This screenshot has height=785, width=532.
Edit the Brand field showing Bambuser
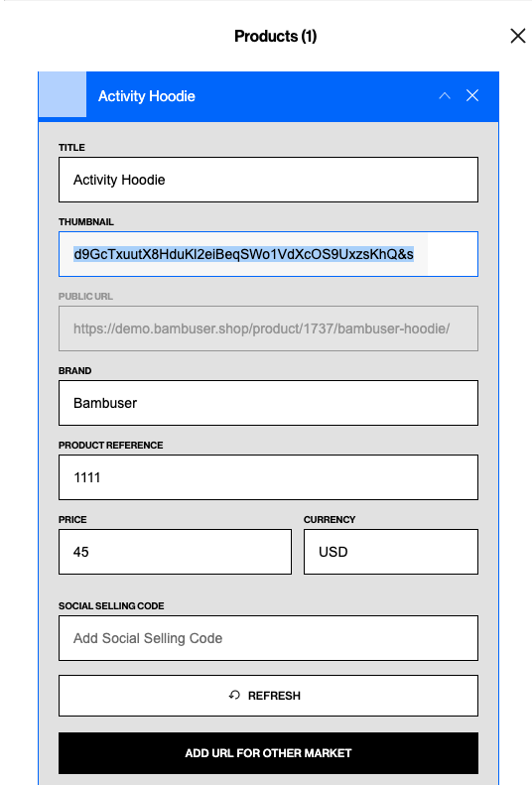click(268, 403)
